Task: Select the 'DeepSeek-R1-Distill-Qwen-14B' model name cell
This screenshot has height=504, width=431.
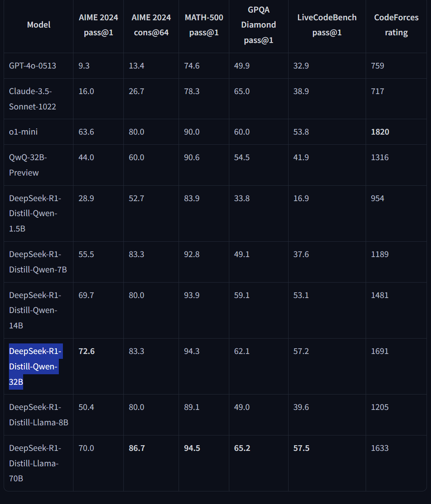Action: pos(39,311)
